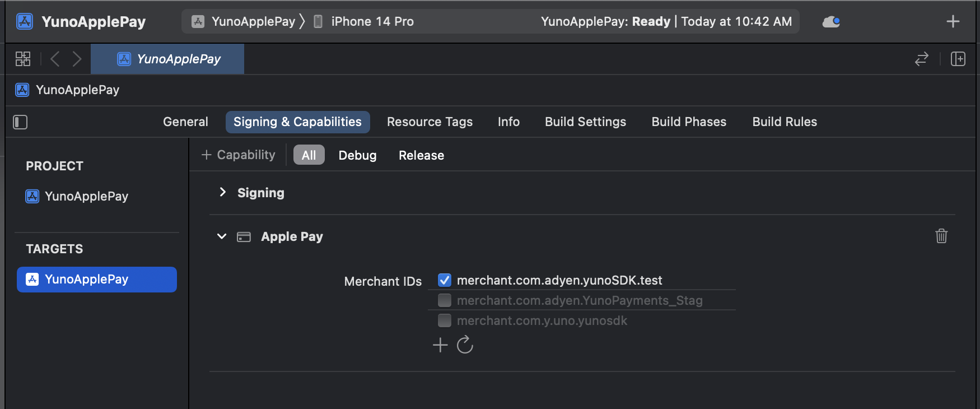Click the YunoApplePay project icon in the title bar
980x409 pixels.
tap(25, 21)
